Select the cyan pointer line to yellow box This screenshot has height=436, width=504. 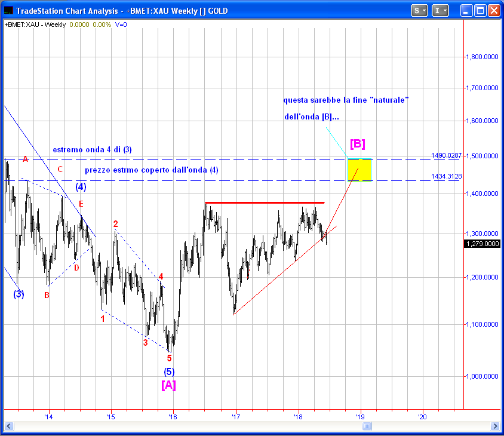[x=337, y=142]
